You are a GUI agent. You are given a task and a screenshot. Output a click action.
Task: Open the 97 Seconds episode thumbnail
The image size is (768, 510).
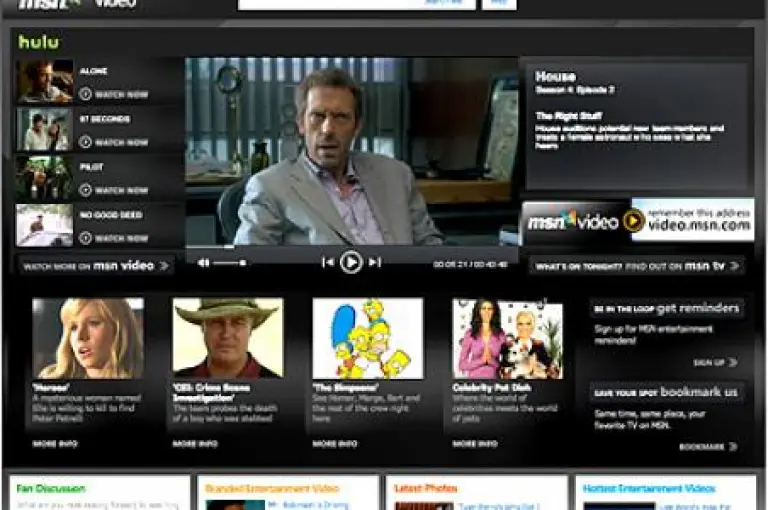pos(44,129)
